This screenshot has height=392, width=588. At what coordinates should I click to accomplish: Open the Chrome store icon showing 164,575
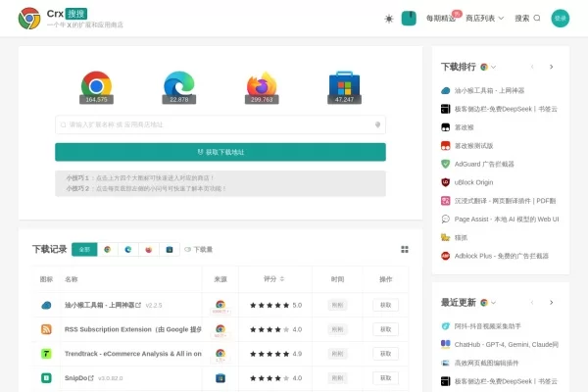point(96,87)
